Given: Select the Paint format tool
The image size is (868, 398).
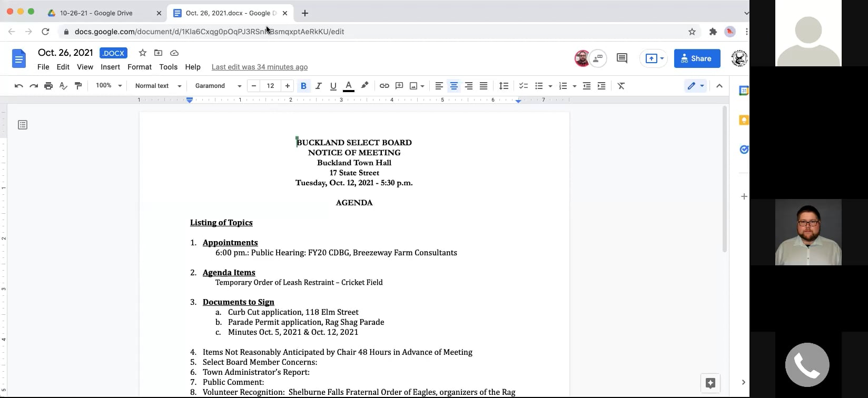Looking at the screenshot, I should (78, 86).
